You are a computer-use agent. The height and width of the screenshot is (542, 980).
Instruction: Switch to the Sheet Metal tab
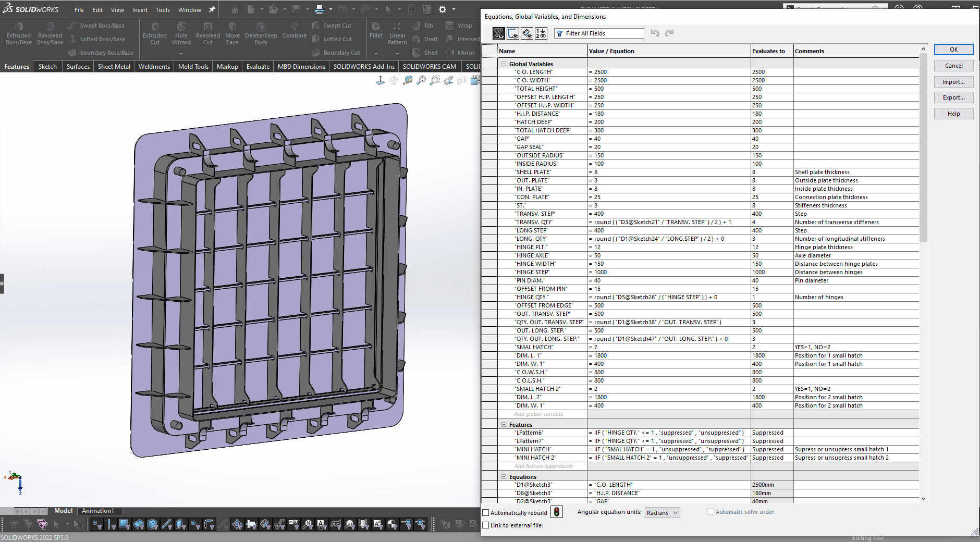coord(114,67)
